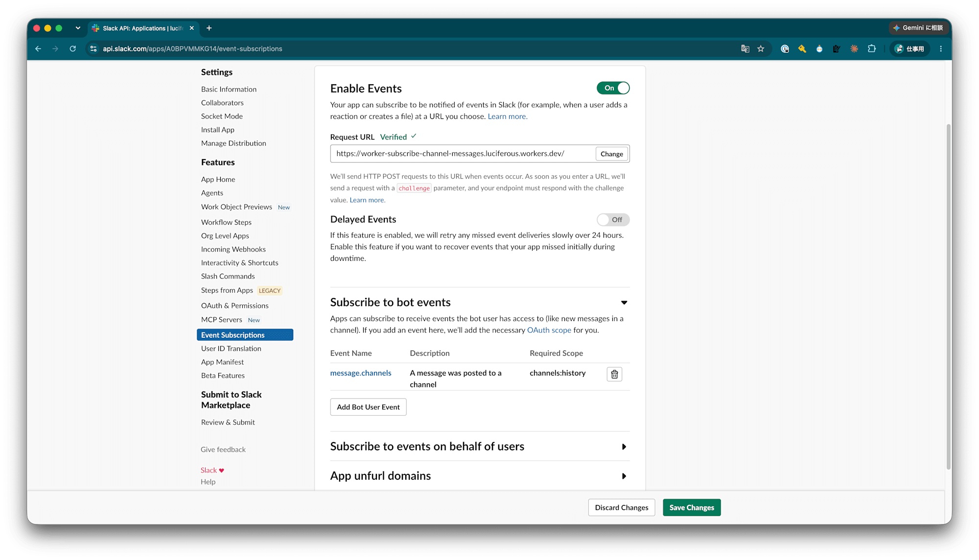The height and width of the screenshot is (560, 979).
Task: Expand the App unfurl domains section
Action: (x=624, y=476)
